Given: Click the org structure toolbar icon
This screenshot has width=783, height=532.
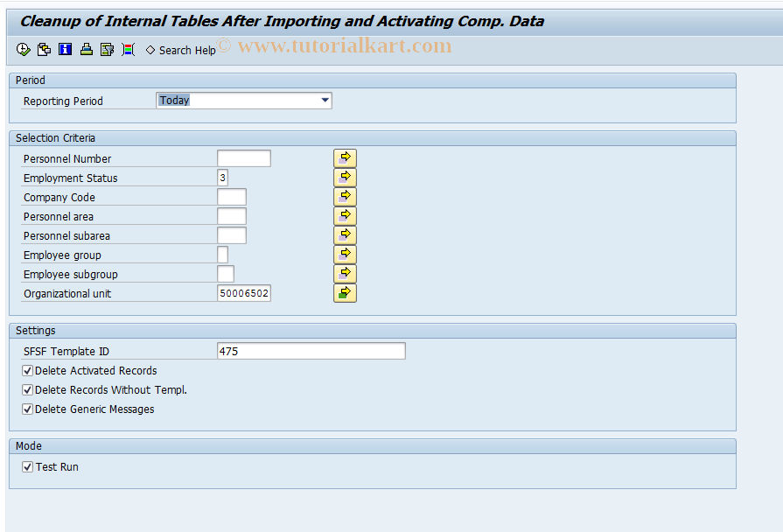Looking at the screenshot, I should click(87, 50).
